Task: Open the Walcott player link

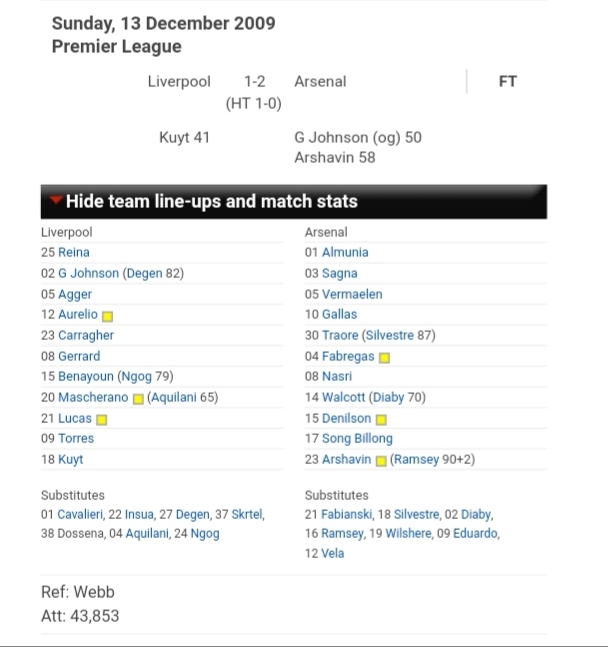Action: tap(344, 398)
